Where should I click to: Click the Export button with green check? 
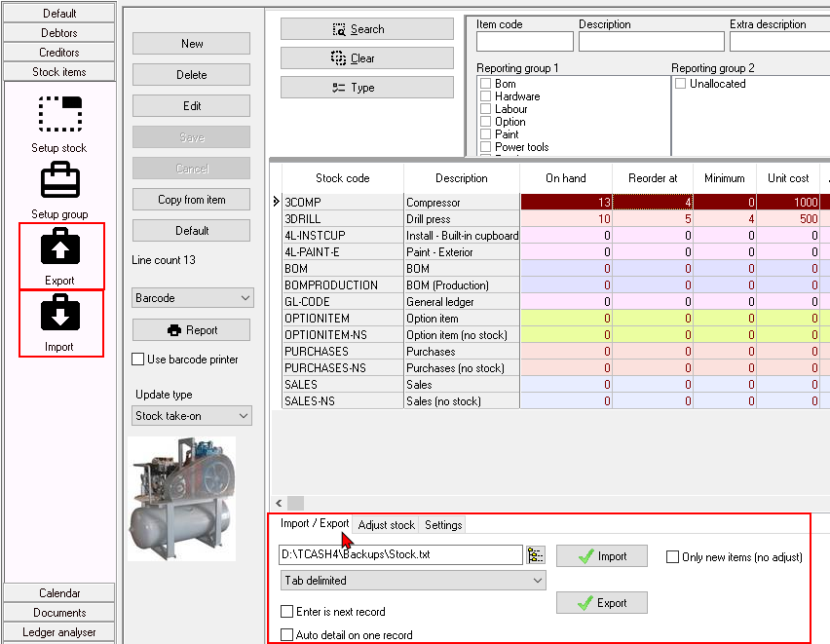601,602
